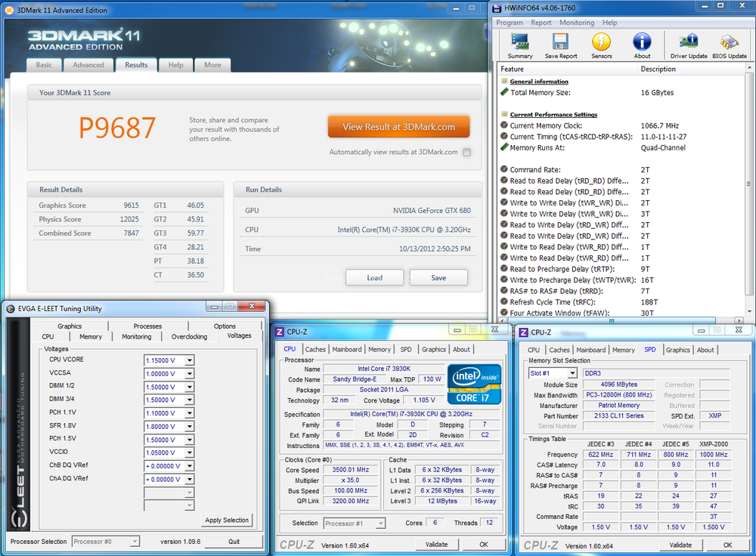The height and width of the screenshot is (556, 756).
Task: Switch to Overclocking tab in EVGA E-LEET
Action: tap(189, 337)
